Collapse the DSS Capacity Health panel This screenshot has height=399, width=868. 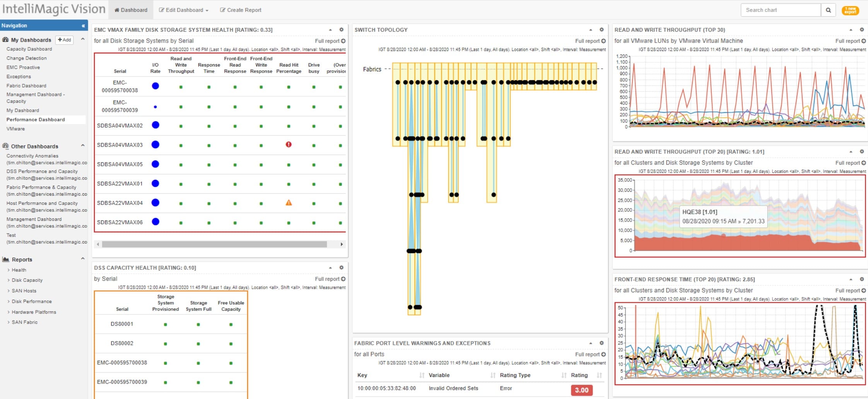tap(330, 268)
